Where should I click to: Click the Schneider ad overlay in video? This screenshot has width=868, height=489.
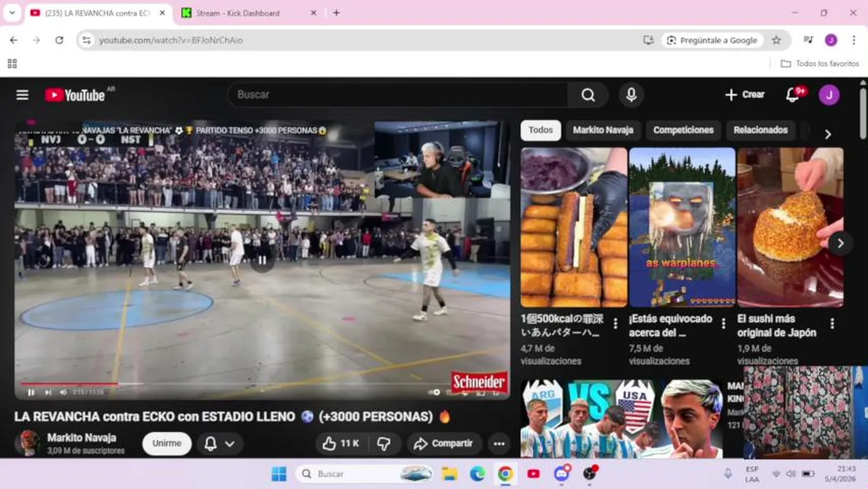(479, 382)
